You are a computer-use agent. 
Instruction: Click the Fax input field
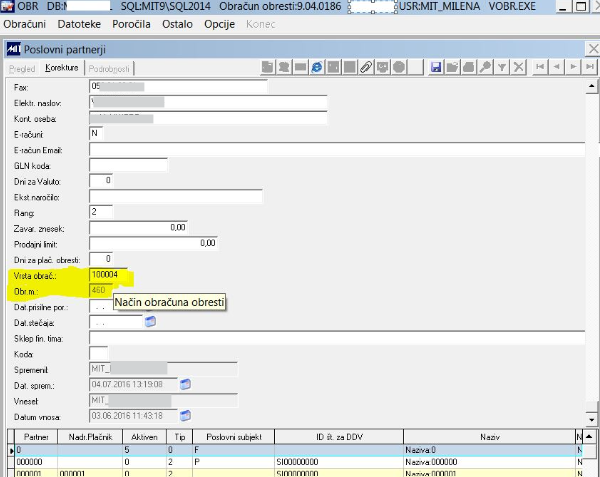[x=178, y=86]
